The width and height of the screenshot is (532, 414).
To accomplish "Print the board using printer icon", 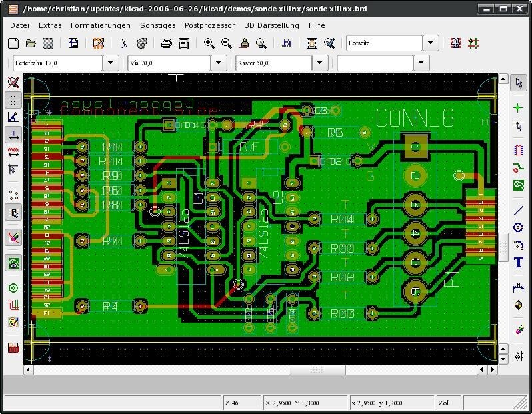I will (166, 43).
